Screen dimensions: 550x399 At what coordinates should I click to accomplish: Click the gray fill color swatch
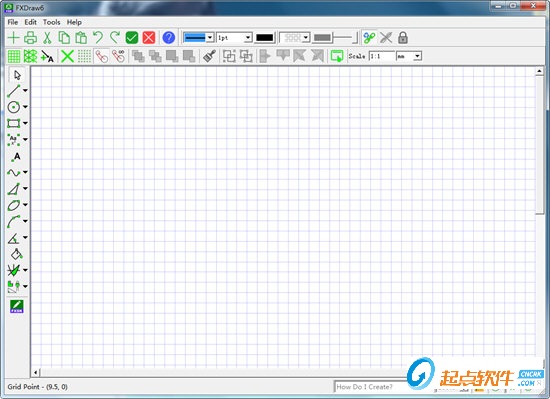tap(322, 38)
